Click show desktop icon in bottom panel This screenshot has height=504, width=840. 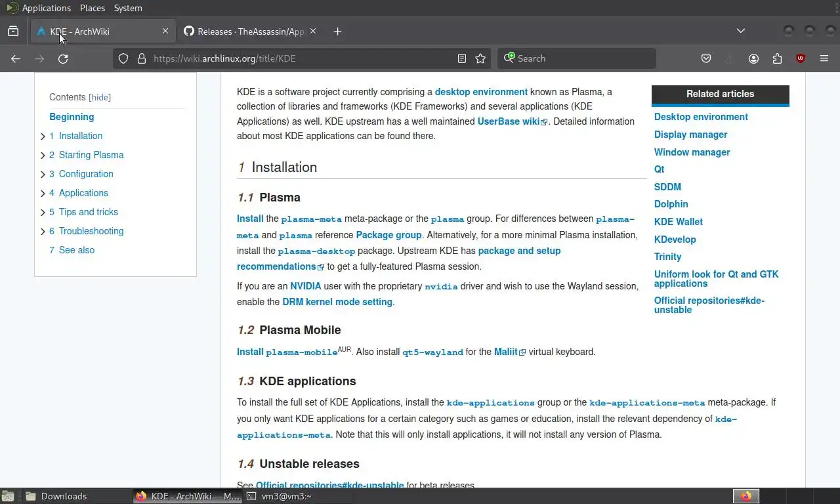click(x=7, y=496)
